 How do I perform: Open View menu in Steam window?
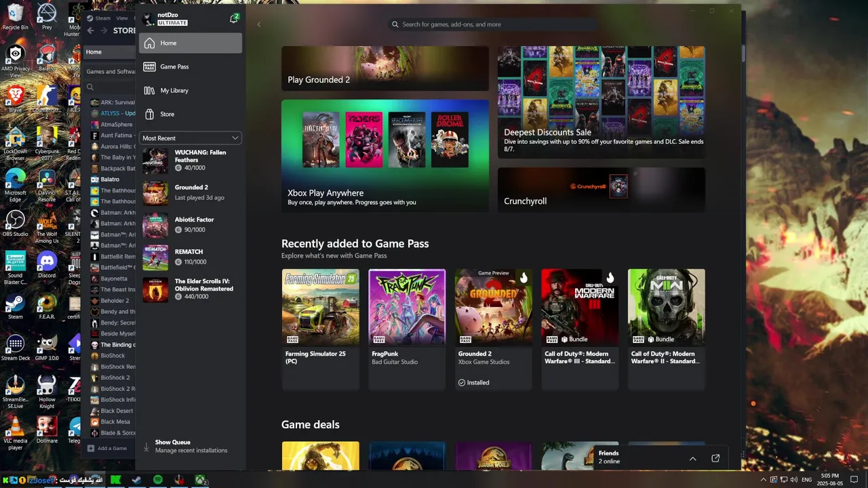[122, 18]
